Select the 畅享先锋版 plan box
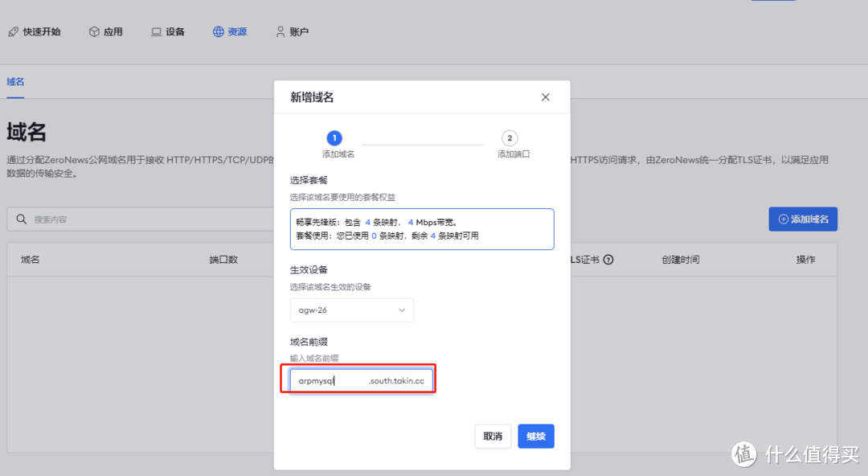The image size is (868, 476). 422,229
